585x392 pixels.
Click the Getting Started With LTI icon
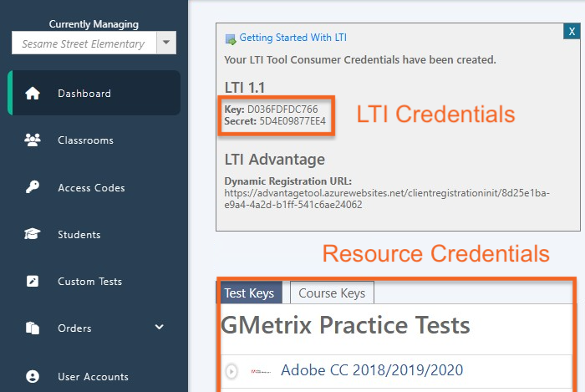[231, 38]
